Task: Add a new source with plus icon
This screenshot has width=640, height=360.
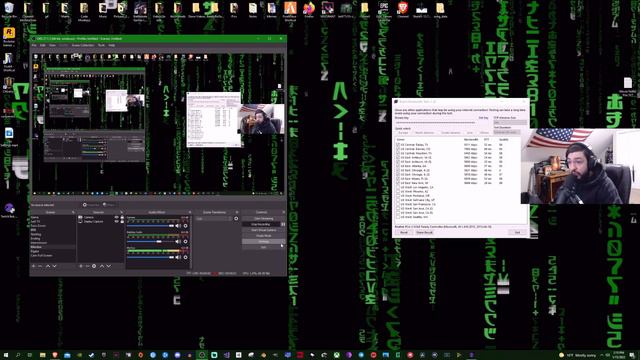Action: click(81, 266)
